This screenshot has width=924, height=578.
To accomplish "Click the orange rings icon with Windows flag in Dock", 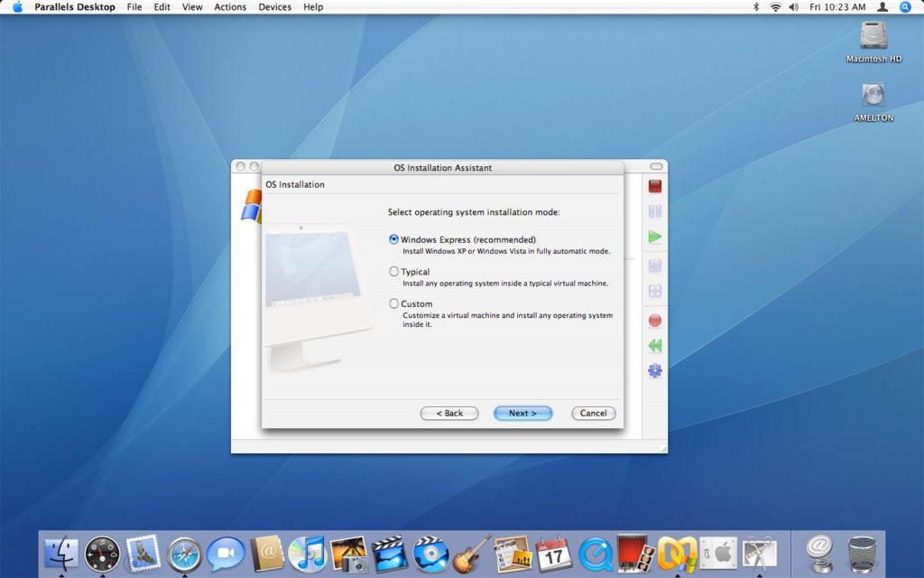I will pyautogui.click(x=677, y=554).
